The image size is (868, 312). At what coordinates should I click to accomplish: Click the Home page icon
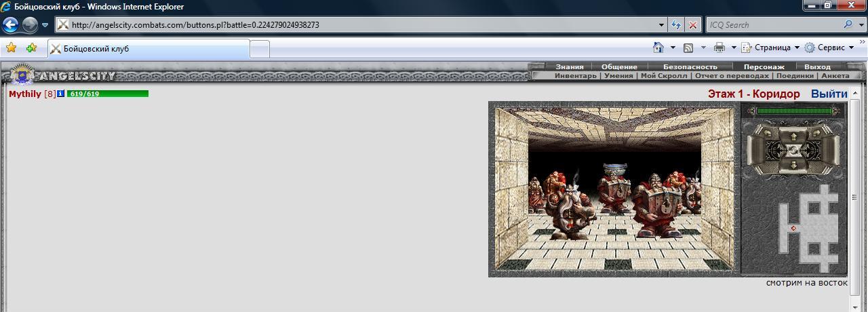658,47
